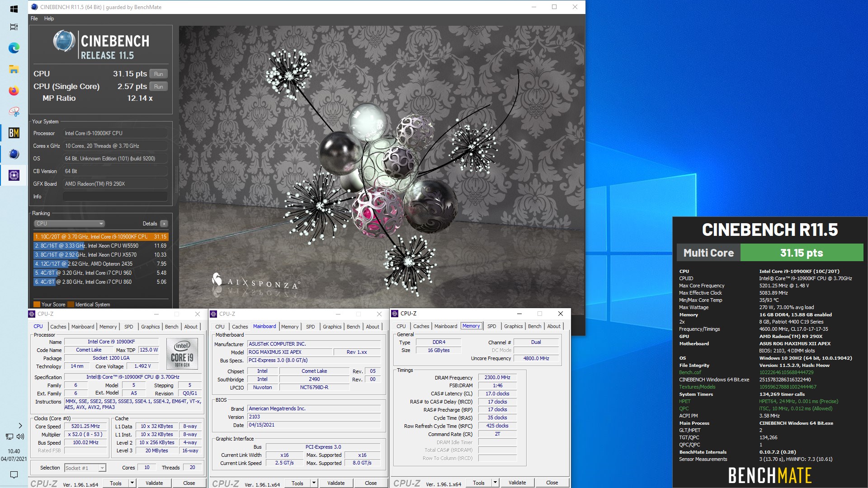Image resolution: width=868 pixels, height=488 pixels.
Task: Switch to Graphics tab in CPU-Z window showing Mainboard
Action: coord(332,327)
